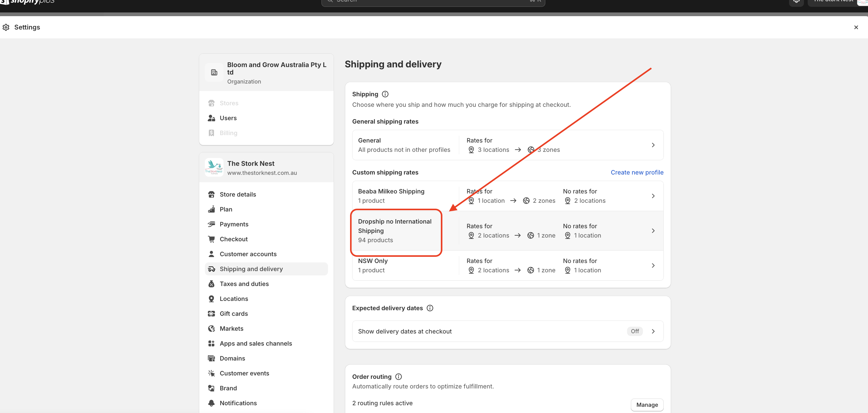Image resolution: width=868 pixels, height=413 pixels.
Task: Open Users under organization
Action: click(266, 118)
